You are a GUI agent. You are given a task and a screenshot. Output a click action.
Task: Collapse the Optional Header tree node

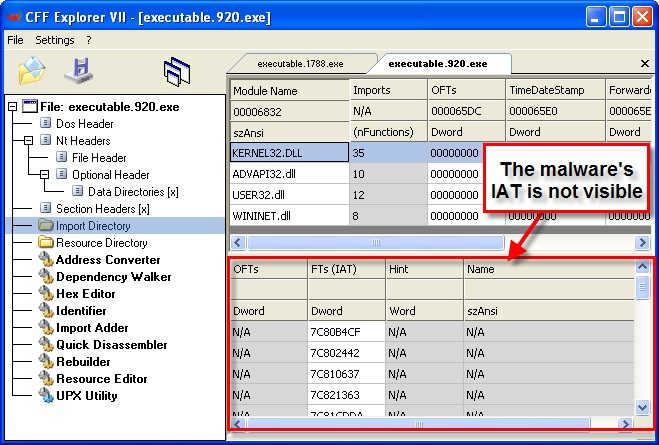(x=45, y=175)
